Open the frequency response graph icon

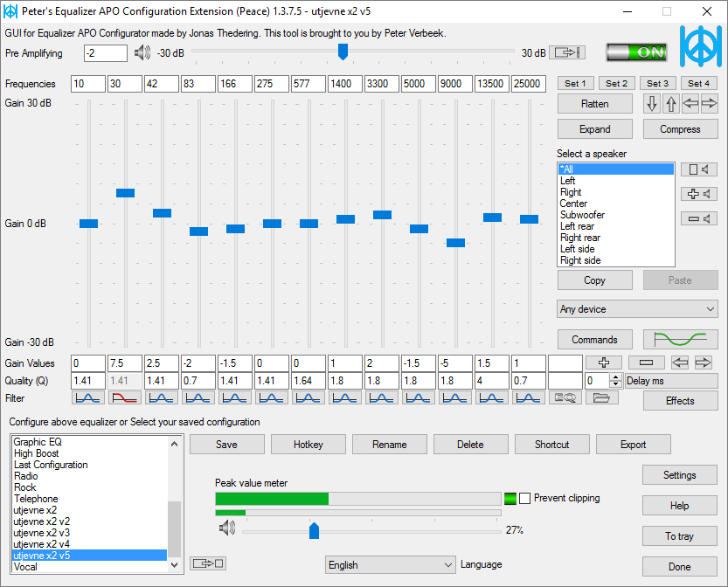tap(680, 340)
